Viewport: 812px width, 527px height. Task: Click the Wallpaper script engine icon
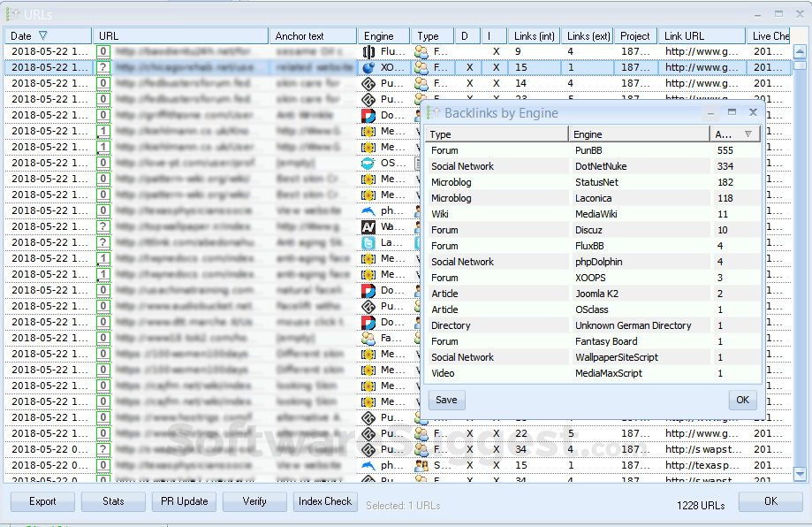click(x=368, y=226)
